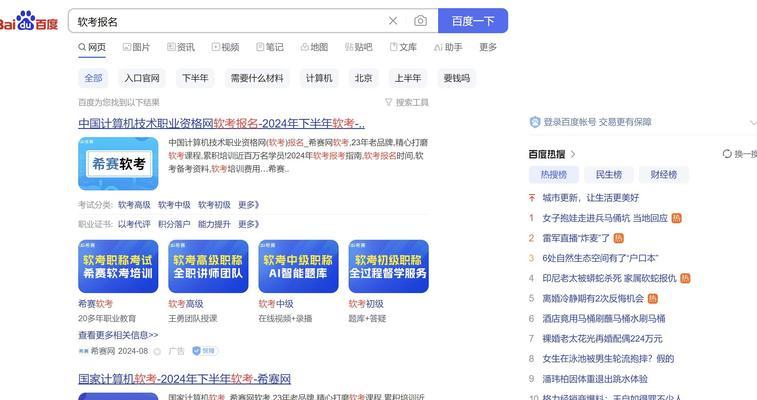The height and width of the screenshot is (400, 757).
Task: Click the 希赛软考 result thumbnail
Action: (118, 164)
